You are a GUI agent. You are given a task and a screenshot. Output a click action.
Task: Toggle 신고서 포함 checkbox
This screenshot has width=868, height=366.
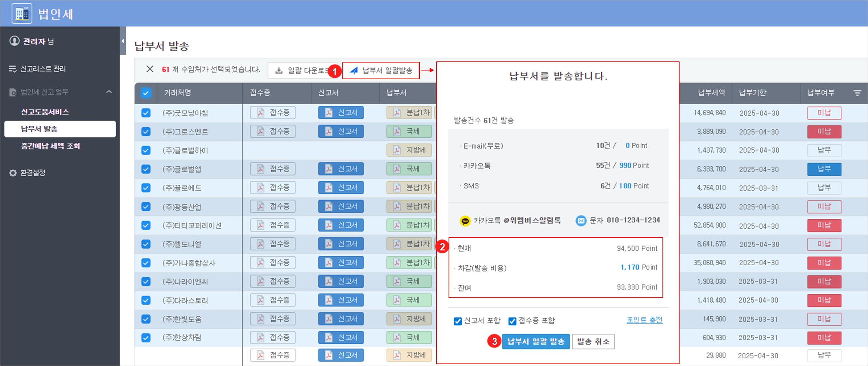click(458, 321)
